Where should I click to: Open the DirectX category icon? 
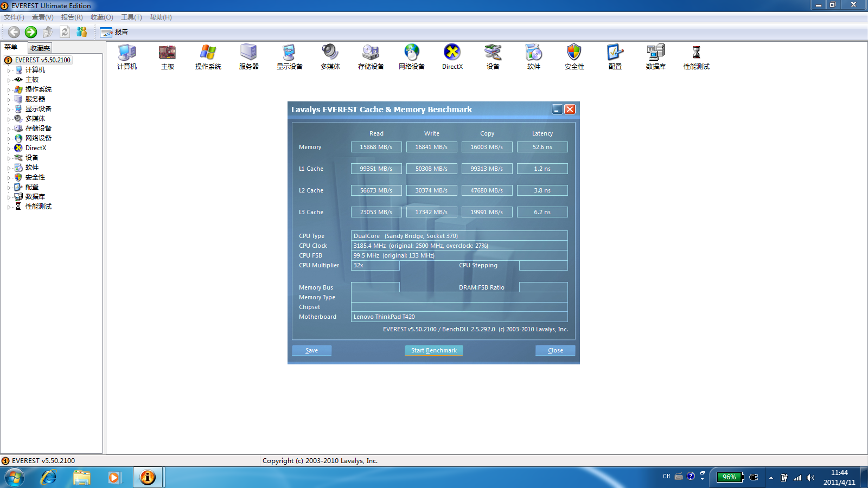pyautogui.click(x=452, y=57)
